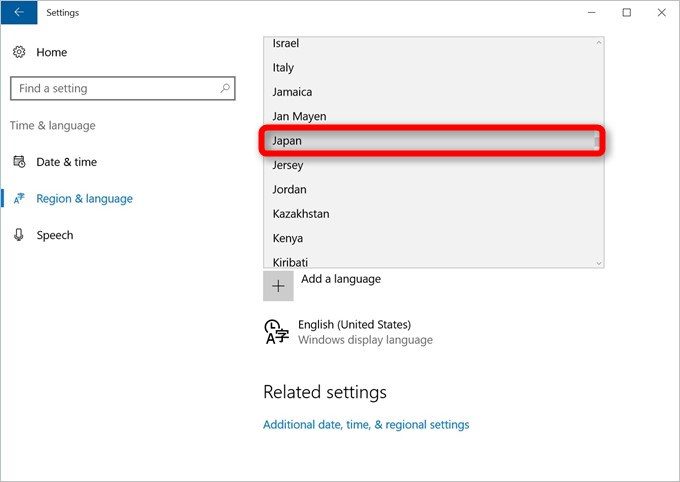Click the Speech microphone icon
This screenshot has height=482, width=680.
pos(18,235)
